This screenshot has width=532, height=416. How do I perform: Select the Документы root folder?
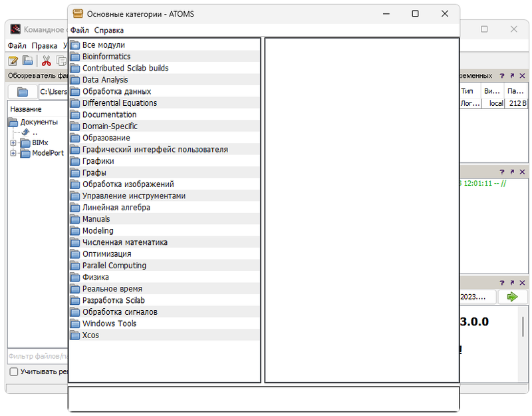click(33, 122)
